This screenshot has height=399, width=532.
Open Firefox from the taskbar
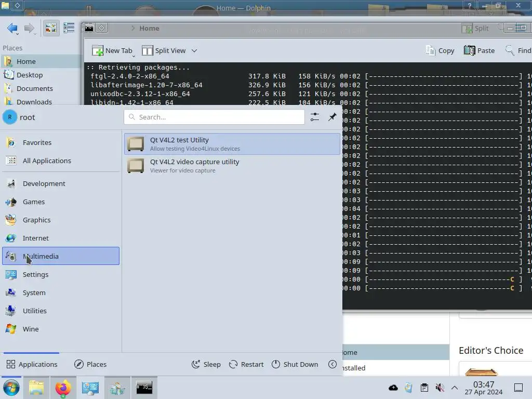tap(63, 388)
